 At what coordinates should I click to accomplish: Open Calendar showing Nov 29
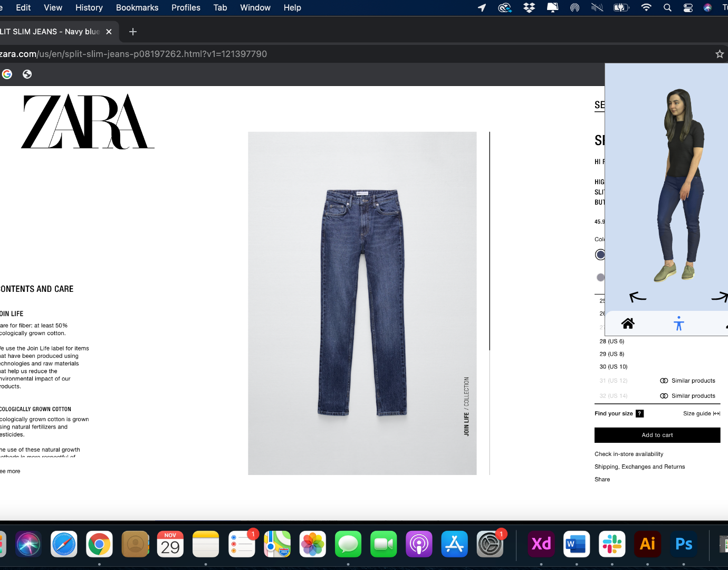pyautogui.click(x=170, y=544)
